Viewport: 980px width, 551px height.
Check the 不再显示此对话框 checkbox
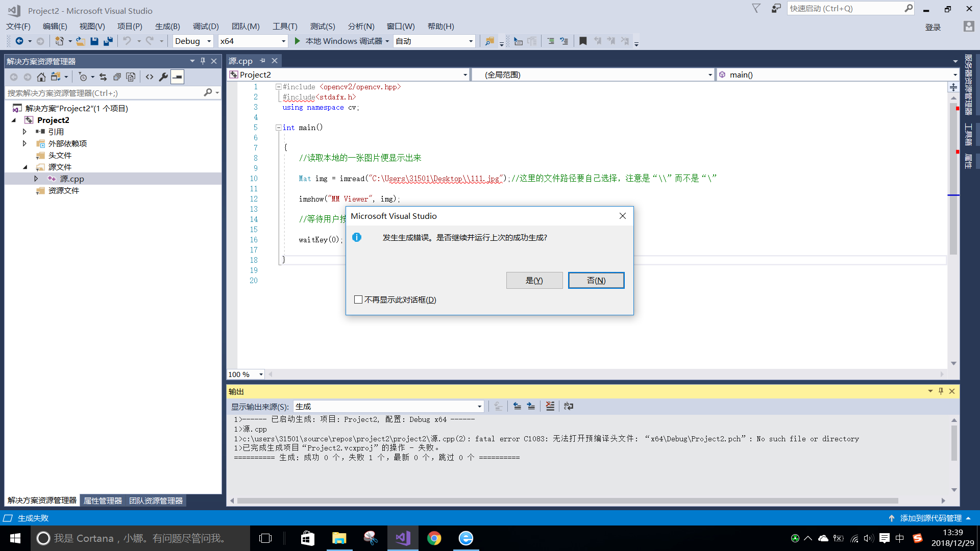coord(358,299)
